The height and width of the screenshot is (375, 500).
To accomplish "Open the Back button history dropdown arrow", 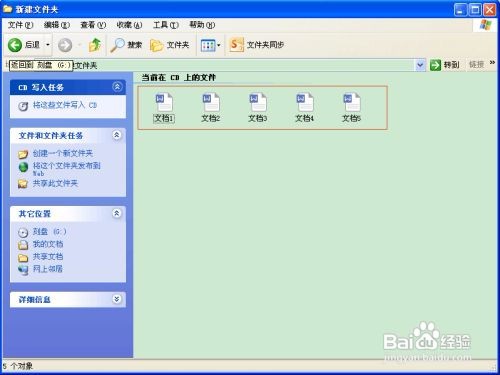I will pyautogui.click(x=48, y=45).
